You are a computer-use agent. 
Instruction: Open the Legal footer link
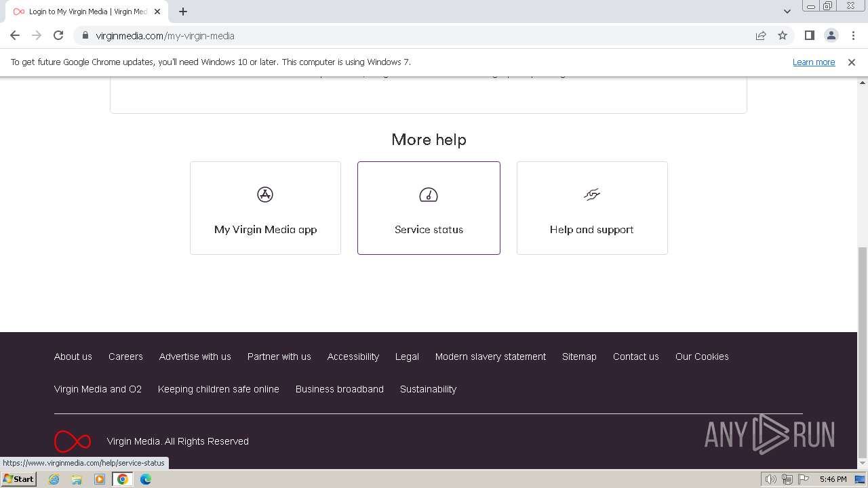407,357
